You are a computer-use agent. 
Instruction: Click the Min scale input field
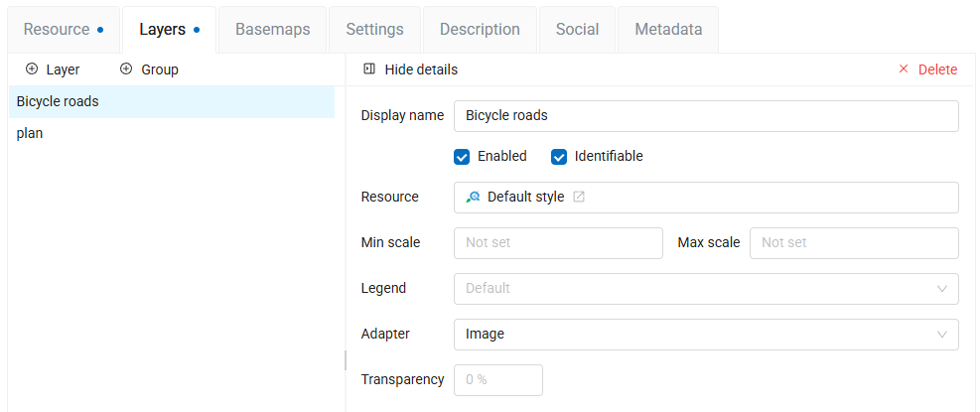tap(558, 243)
